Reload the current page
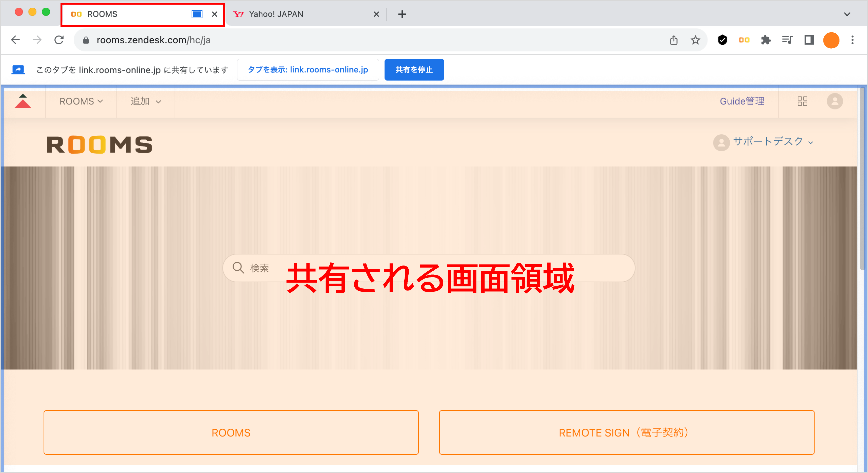Image resolution: width=868 pixels, height=473 pixels. [x=59, y=40]
